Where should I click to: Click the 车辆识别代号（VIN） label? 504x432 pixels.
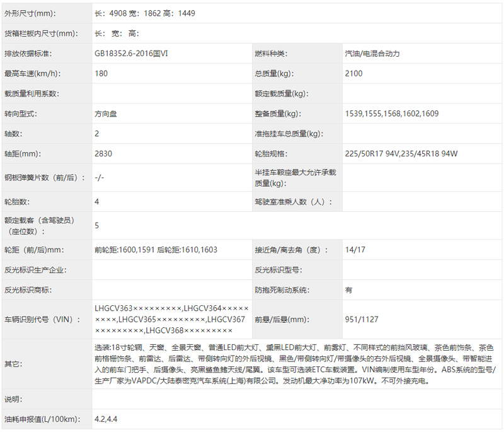pyautogui.click(x=42, y=319)
